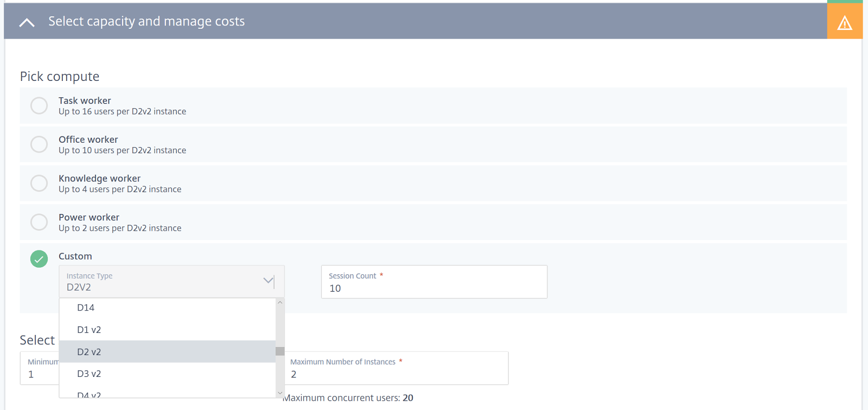
Task: Choose the Knowledge worker compute option
Action: [39, 184]
